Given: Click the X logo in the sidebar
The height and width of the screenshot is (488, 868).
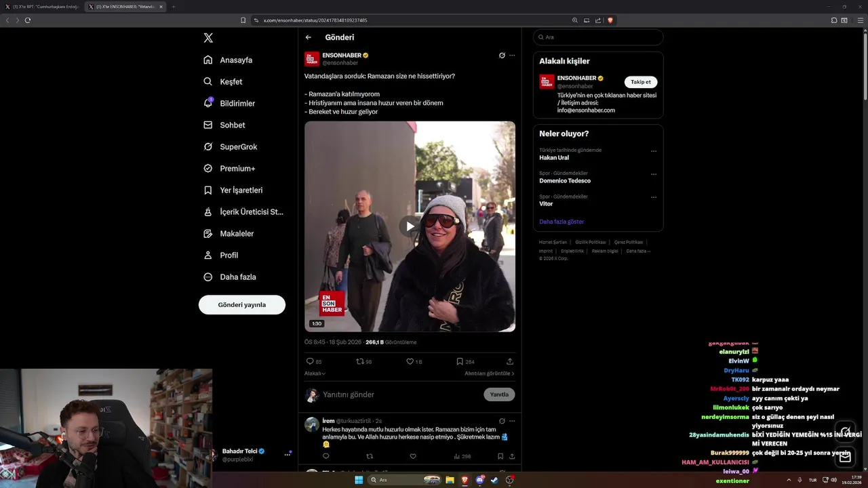Looking at the screenshot, I should pyautogui.click(x=208, y=38).
